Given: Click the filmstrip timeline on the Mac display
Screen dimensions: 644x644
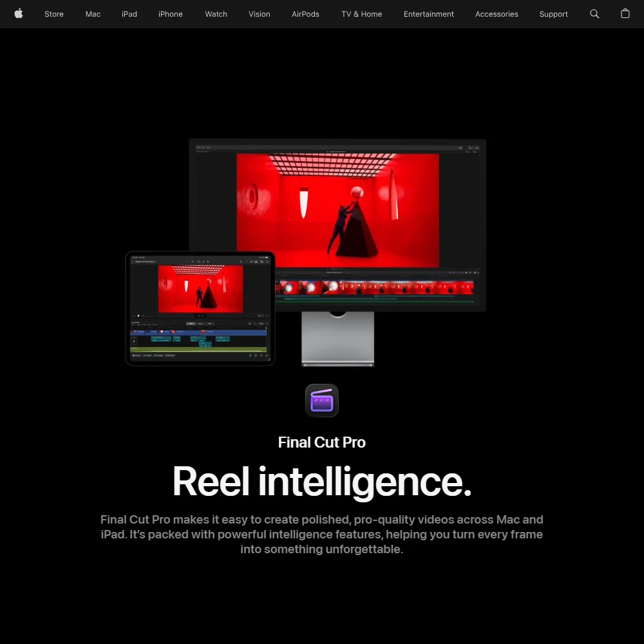Looking at the screenshot, I should (x=374, y=287).
